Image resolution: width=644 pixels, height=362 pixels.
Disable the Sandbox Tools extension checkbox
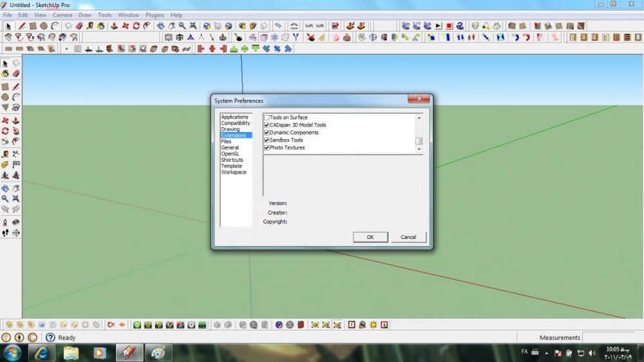[x=267, y=140]
